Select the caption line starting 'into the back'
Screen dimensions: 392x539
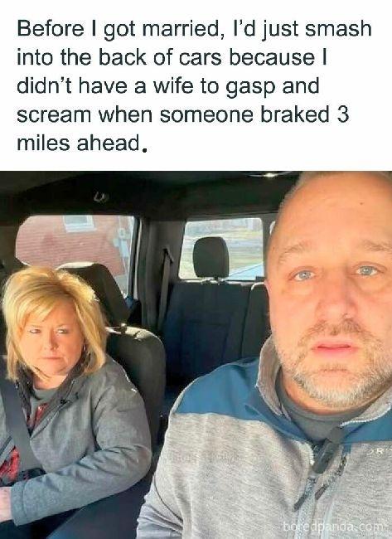coord(172,57)
